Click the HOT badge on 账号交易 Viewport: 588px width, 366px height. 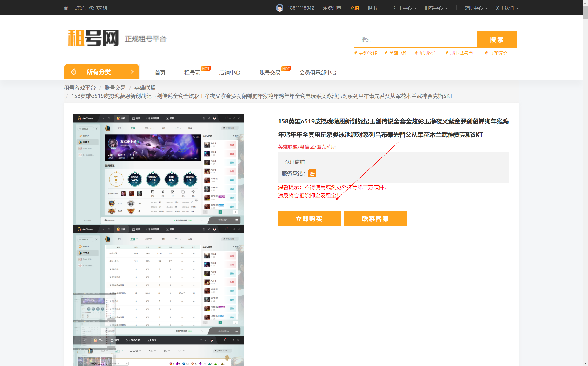coord(286,68)
